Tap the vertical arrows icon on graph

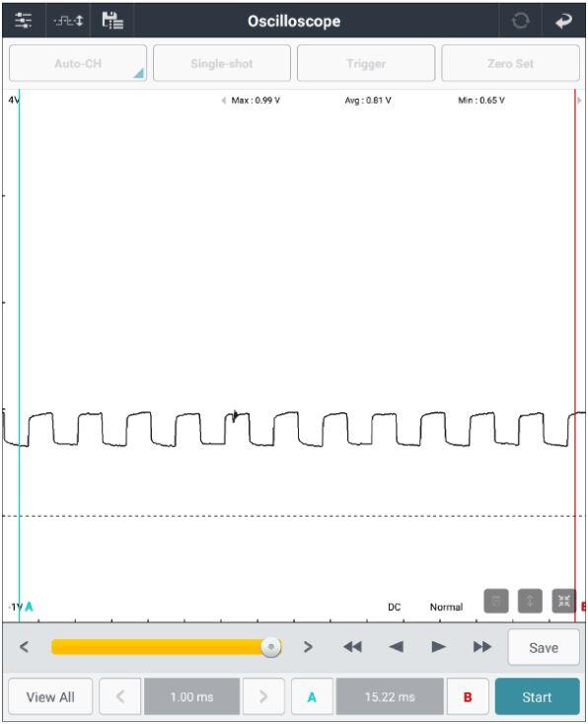[x=530, y=601]
